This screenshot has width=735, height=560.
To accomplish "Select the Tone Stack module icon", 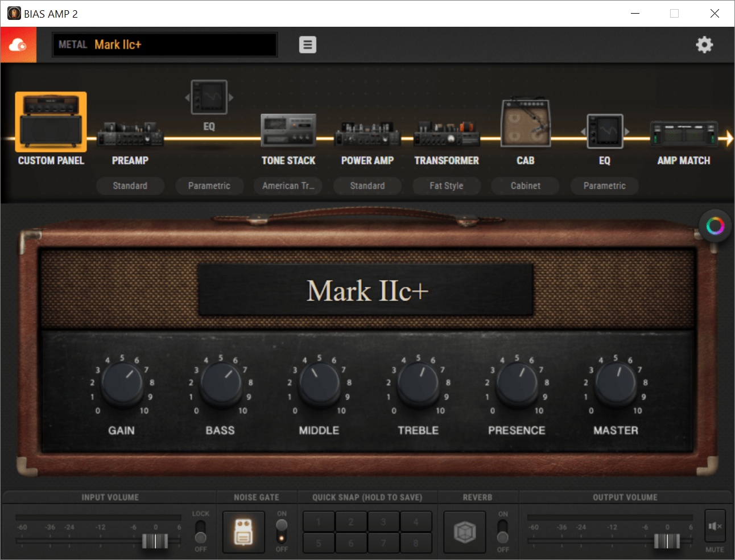I will [288, 130].
